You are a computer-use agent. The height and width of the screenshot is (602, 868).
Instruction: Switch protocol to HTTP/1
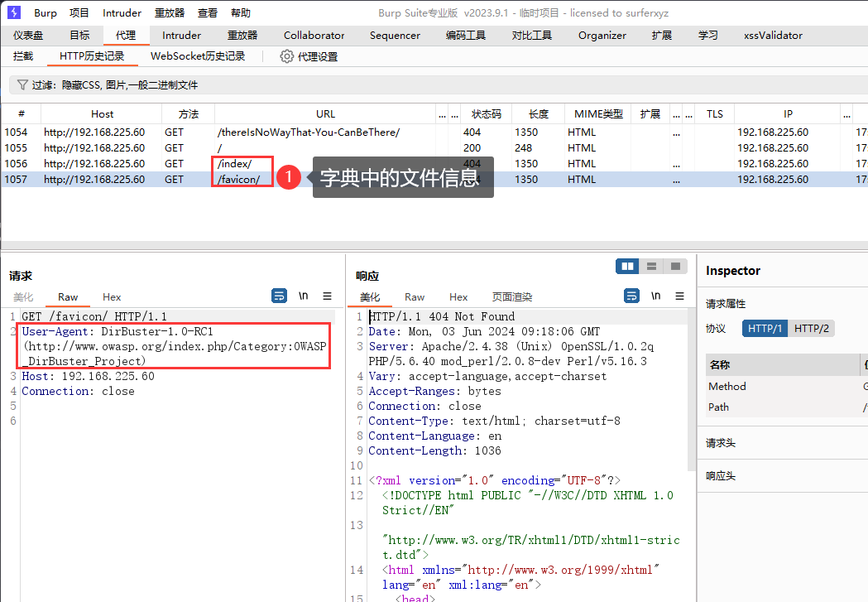tap(765, 329)
